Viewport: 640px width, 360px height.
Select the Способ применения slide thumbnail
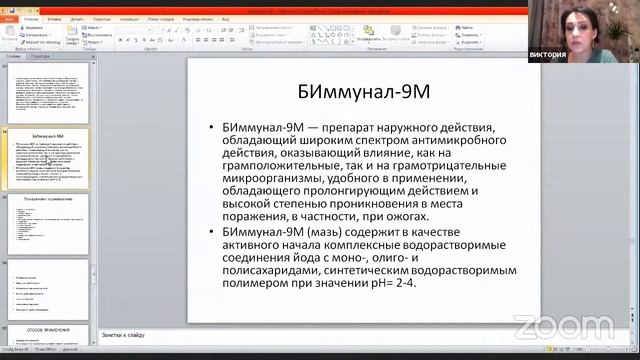(x=48, y=335)
